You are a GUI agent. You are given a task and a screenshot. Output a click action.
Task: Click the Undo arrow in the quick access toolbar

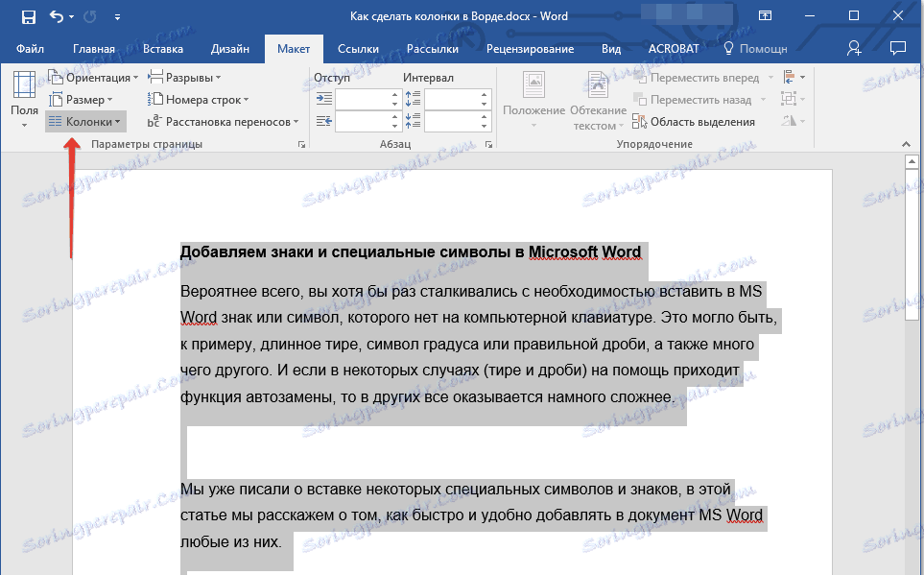(x=57, y=16)
